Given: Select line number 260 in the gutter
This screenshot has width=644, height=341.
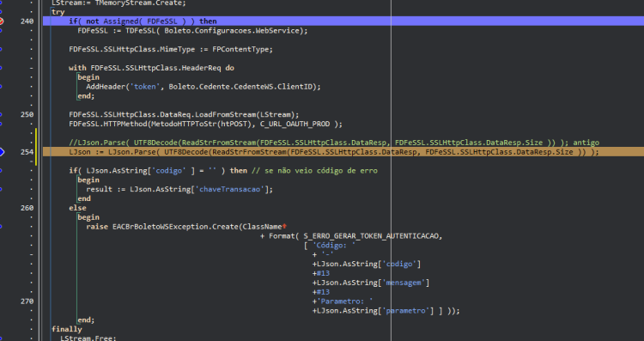Looking at the screenshot, I should pyautogui.click(x=27, y=208).
